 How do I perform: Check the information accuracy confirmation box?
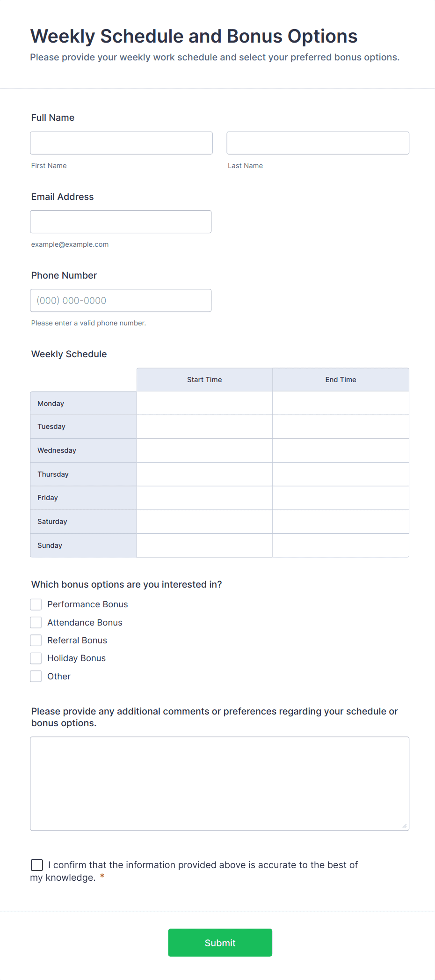coord(37,865)
